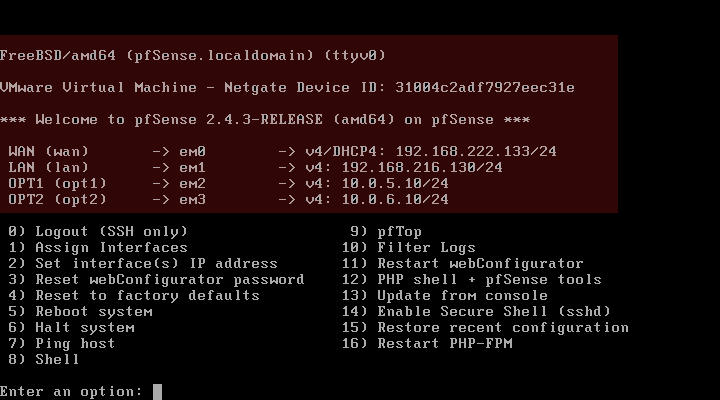The width and height of the screenshot is (720, 400).
Task: Select the Shell option
Action: click(x=44, y=360)
